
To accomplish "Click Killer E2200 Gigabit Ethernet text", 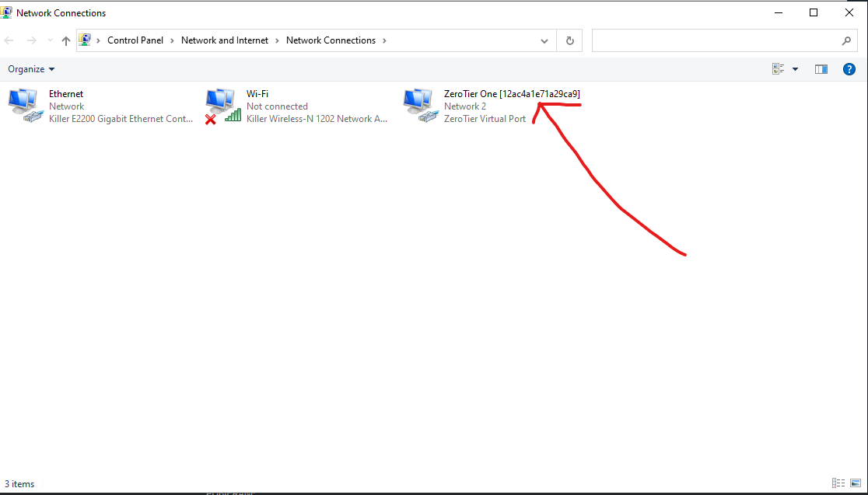I will click(121, 118).
